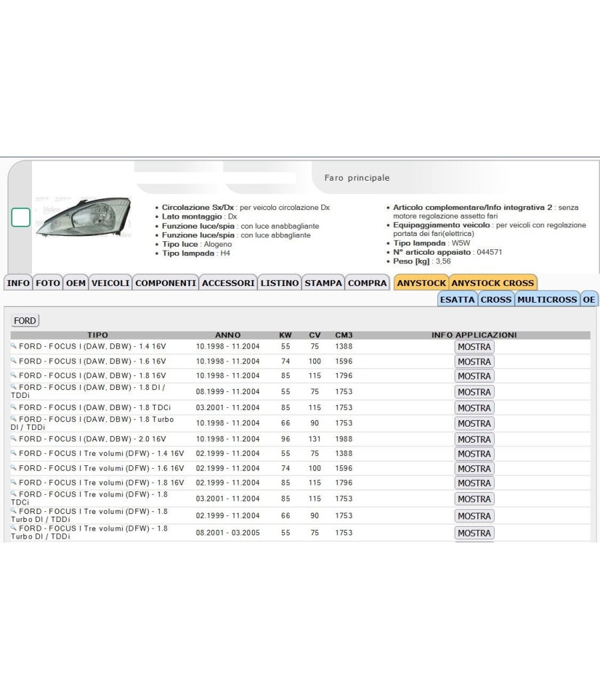Click magnifier icon for FOCUS I (DAW, DBW) 1.4 16V
This screenshot has width=600, height=700.
click(x=14, y=345)
